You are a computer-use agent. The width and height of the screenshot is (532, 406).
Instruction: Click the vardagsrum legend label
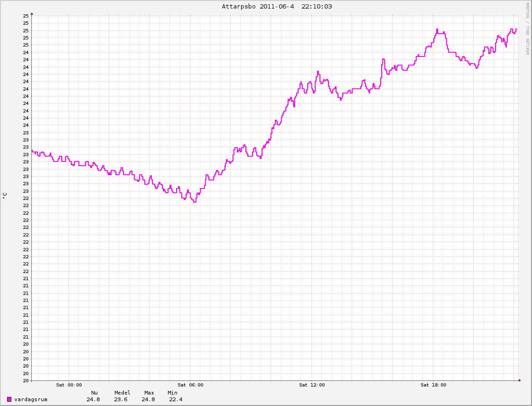pos(30,399)
